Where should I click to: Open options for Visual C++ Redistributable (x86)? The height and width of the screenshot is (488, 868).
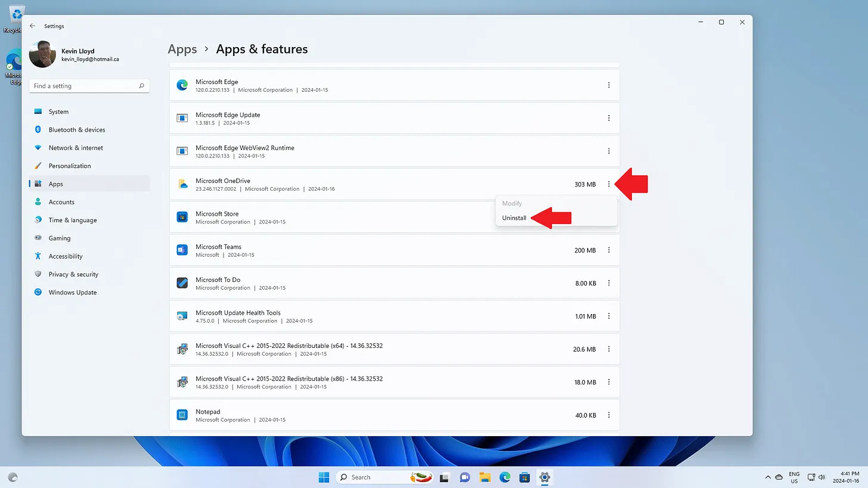tap(609, 382)
